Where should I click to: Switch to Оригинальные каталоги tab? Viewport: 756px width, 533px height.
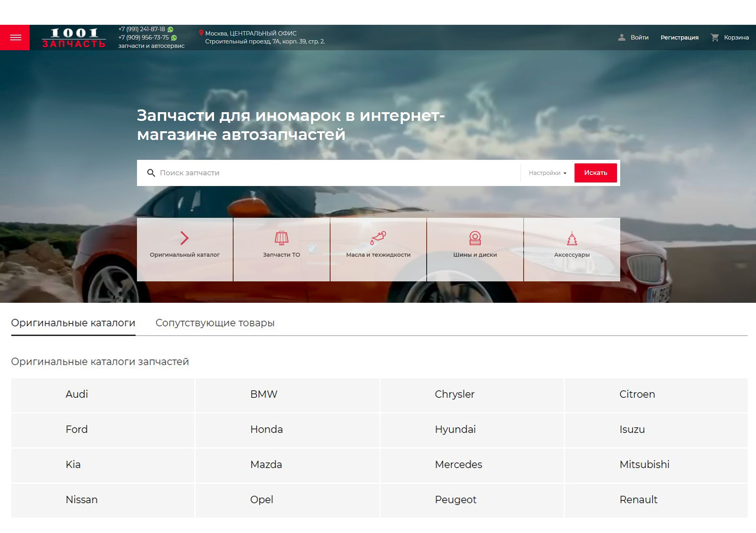pyautogui.click(x=73, y=323)
